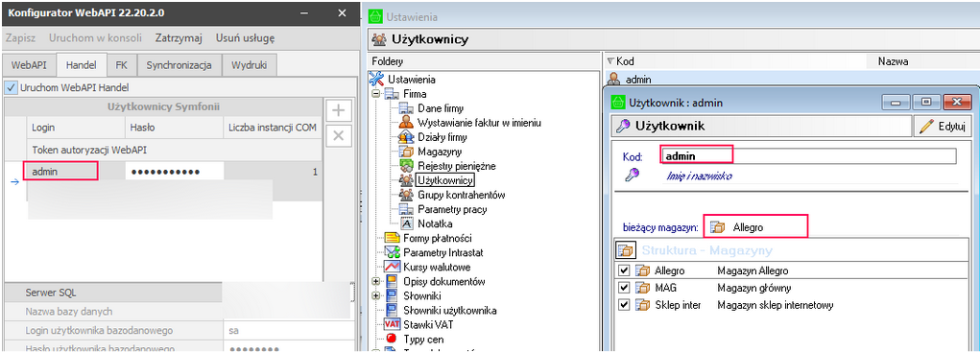Click the Notatka icon
The image size is (980, 352).
pos(406,223)
